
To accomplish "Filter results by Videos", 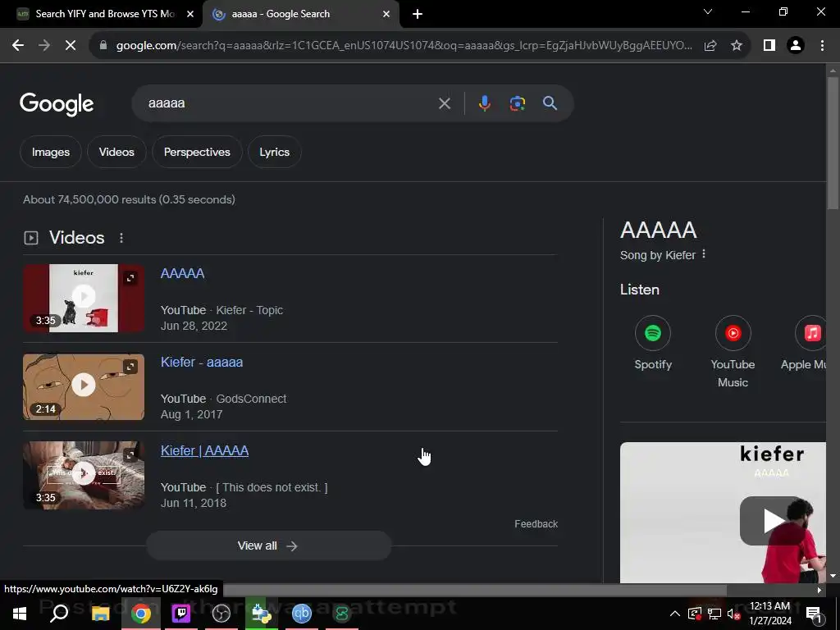I will pos(116,152).
